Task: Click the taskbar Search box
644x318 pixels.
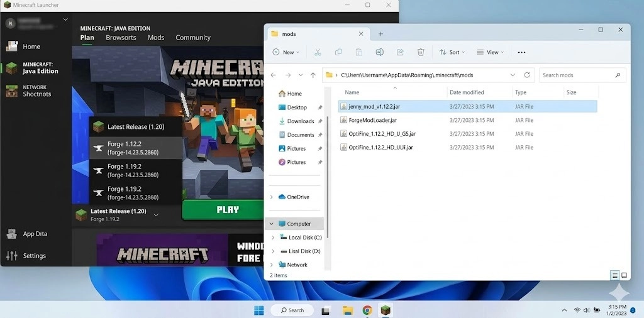Action: (292, 310)
